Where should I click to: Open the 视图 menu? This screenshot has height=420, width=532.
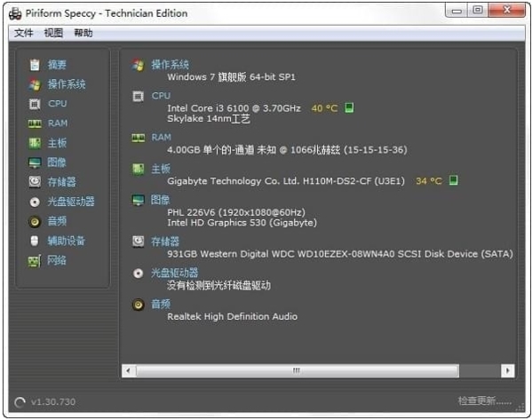(53, 33)
